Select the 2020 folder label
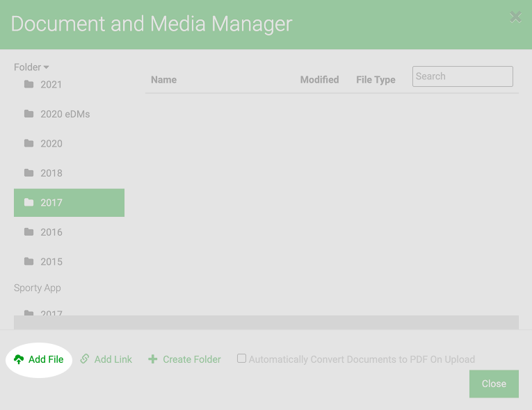Viewport: 532px width, 410px height. pos(51,143)
